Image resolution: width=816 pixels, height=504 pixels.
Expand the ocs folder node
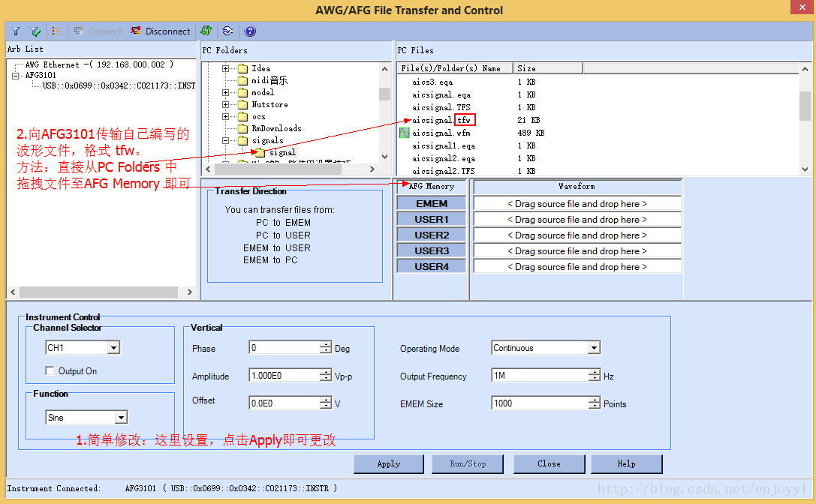click(225, 116)
